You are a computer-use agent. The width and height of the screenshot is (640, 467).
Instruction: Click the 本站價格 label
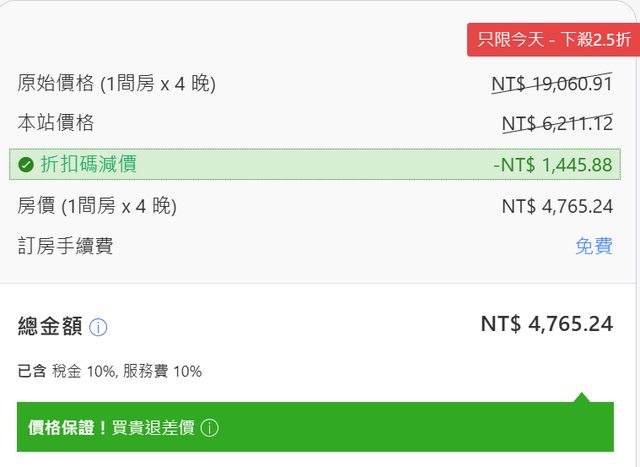(56, 124)
